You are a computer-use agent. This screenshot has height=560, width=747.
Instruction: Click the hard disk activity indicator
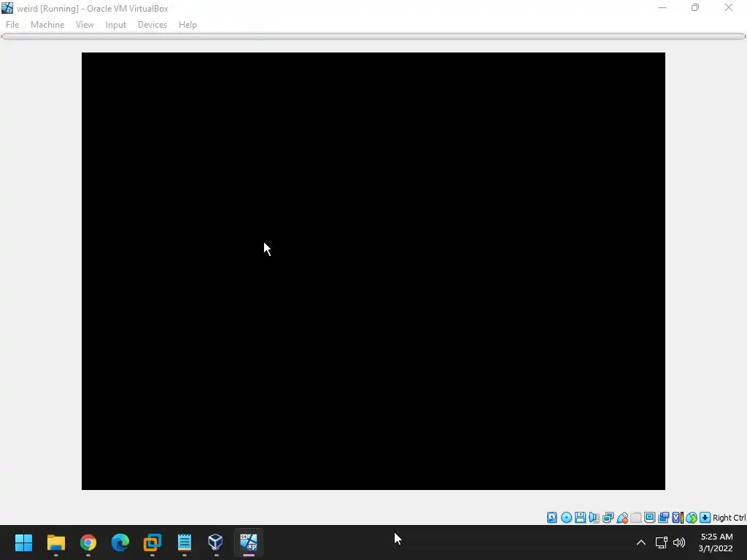551,518
